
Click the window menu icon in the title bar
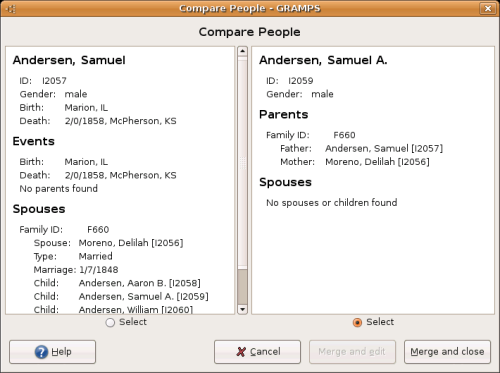tap(11, 9)
